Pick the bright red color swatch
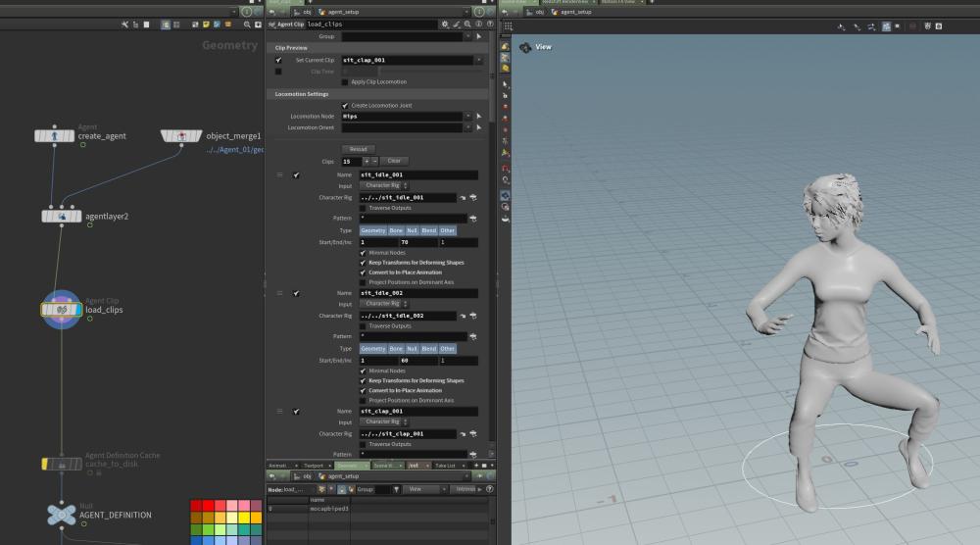Viewport: 980px width, 545px height. pyautogui.click(x=210, y=506)
